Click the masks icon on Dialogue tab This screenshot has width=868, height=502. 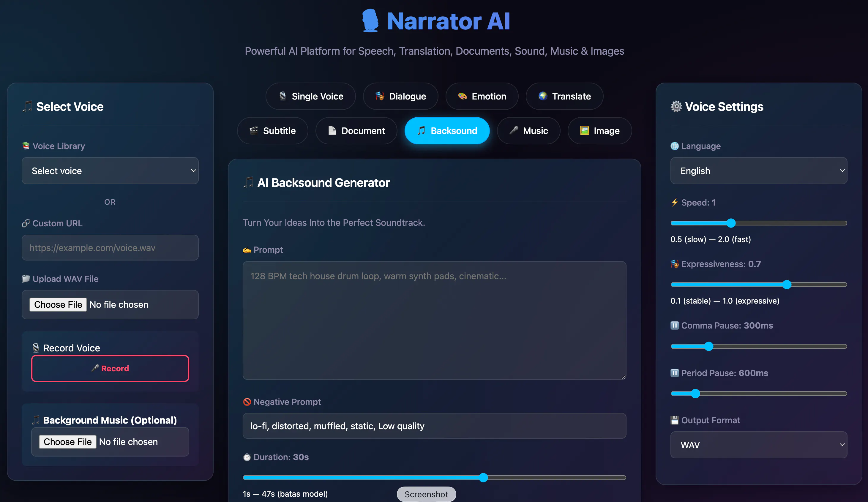380,96
